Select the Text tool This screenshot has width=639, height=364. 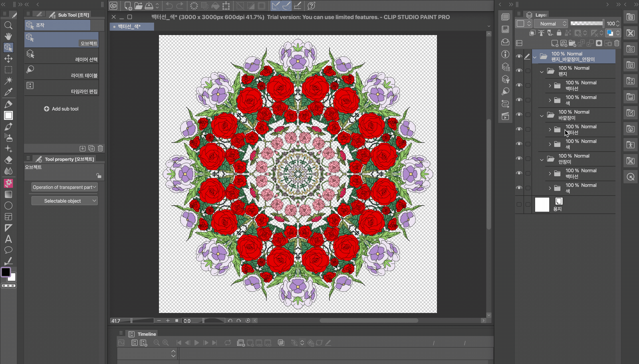(8, 239)
